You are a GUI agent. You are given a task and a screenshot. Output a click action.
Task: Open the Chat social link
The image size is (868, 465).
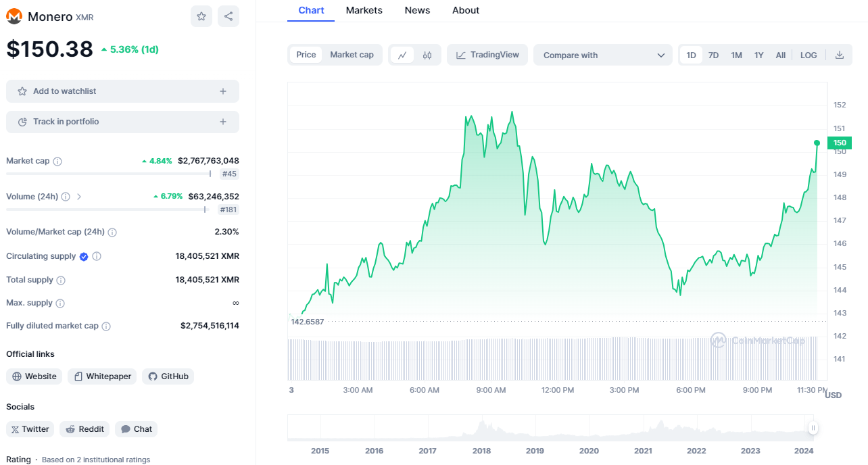click(136, 429)
